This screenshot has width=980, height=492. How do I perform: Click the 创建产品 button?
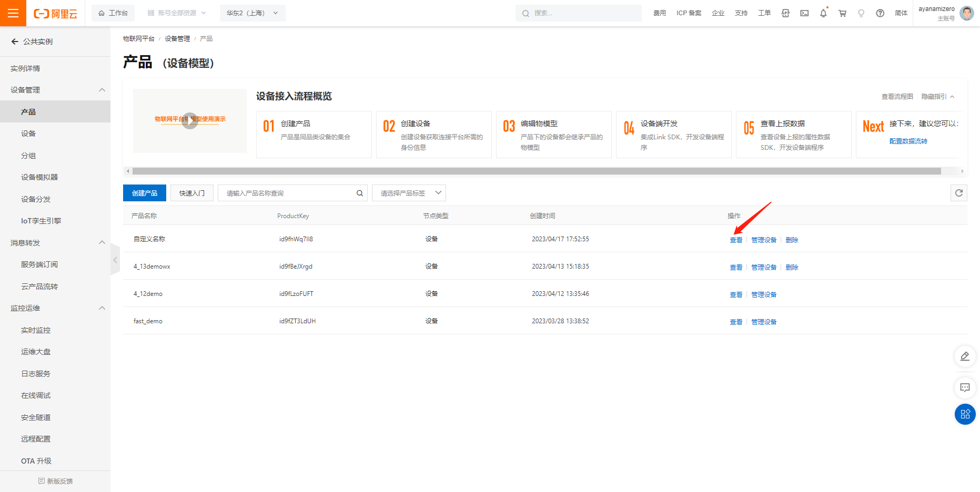point(145,193)
